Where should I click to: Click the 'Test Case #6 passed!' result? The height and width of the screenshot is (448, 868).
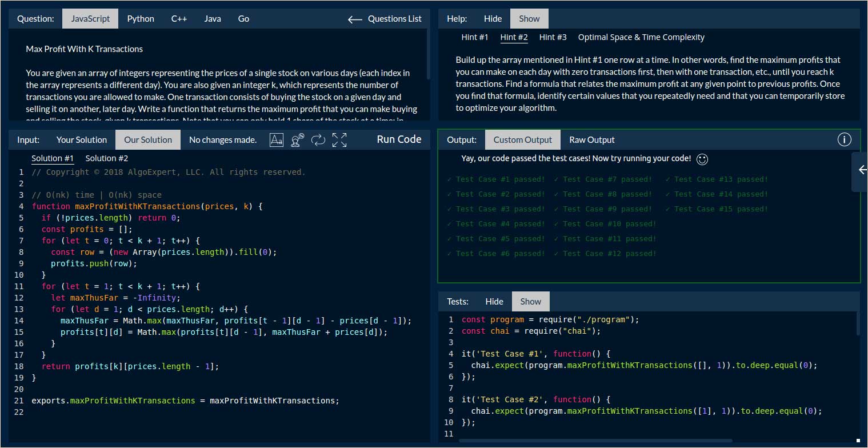tap(495, 254)
